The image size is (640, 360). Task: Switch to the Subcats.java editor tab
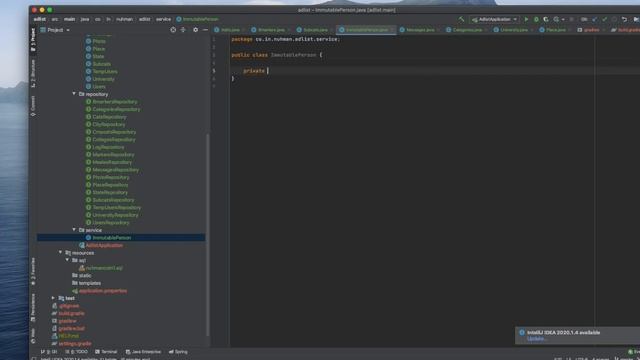click(x=315, y=30)
